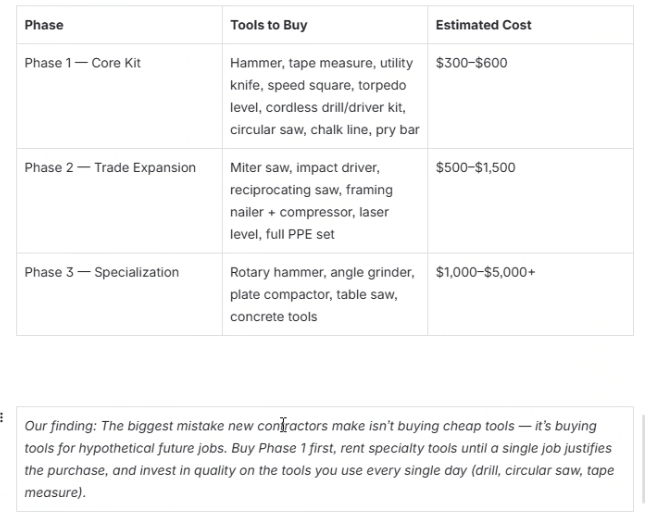Click the "Phase 3 — Specialization" cell
This screenshot has width=646, height=518.
pyautogui.click(x=102, y=271)
